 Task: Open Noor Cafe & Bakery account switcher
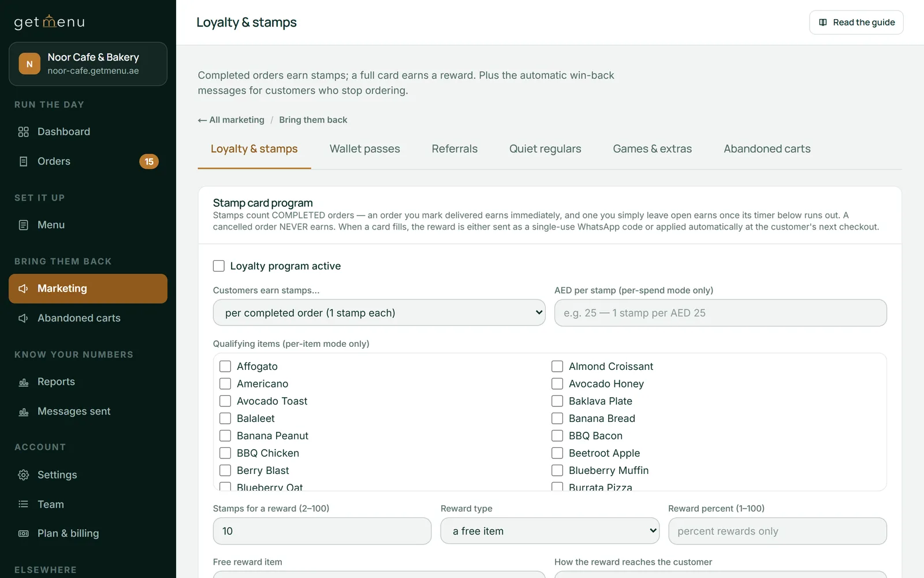click(x=88, y=64)
